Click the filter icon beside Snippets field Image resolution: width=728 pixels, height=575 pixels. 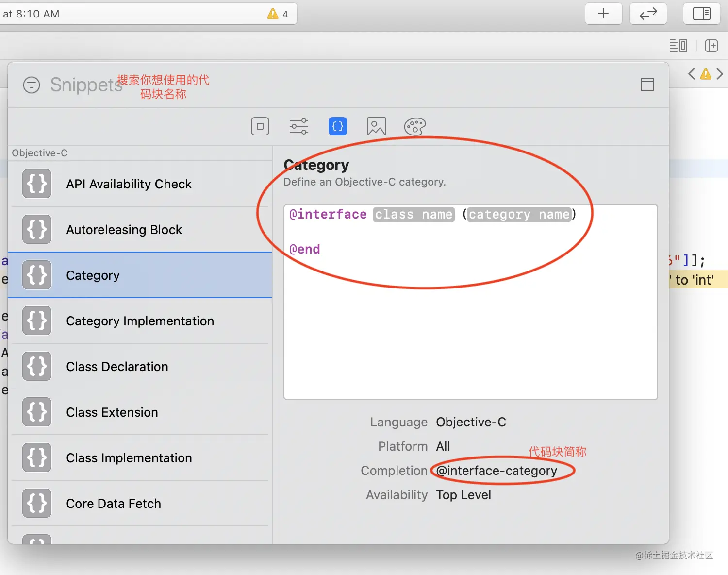(x=32, y=85)
